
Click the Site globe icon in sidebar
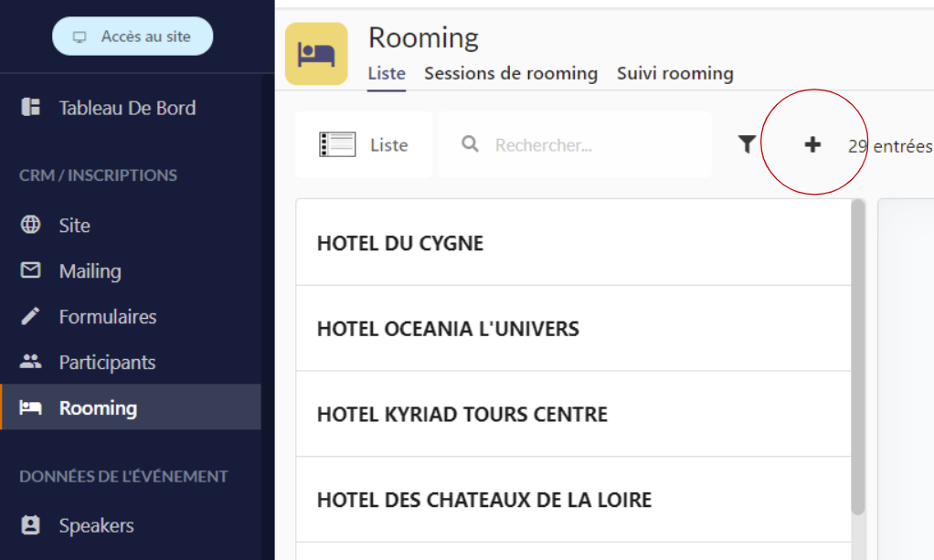31,225
